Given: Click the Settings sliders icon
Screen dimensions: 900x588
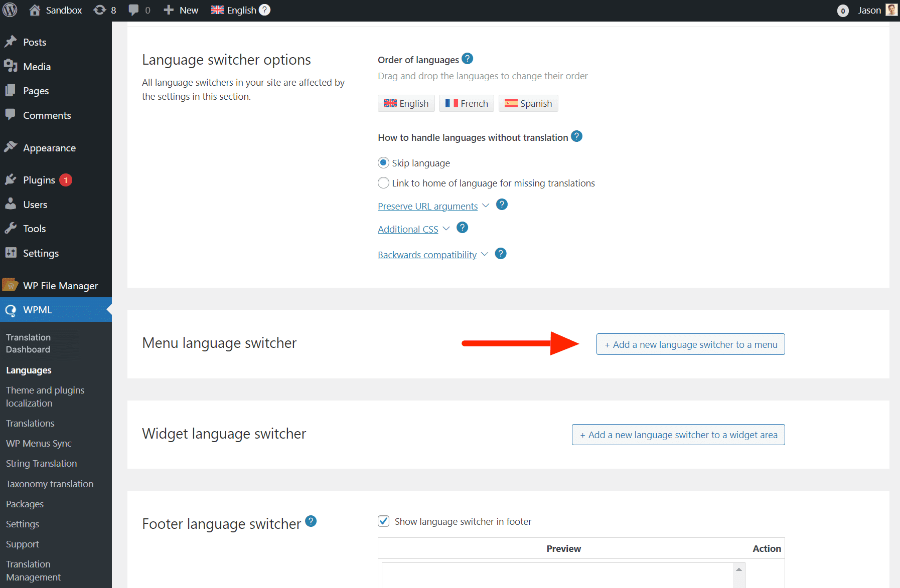Looking at the screenshot, I should pyautogui.click(x=11, y=253).
